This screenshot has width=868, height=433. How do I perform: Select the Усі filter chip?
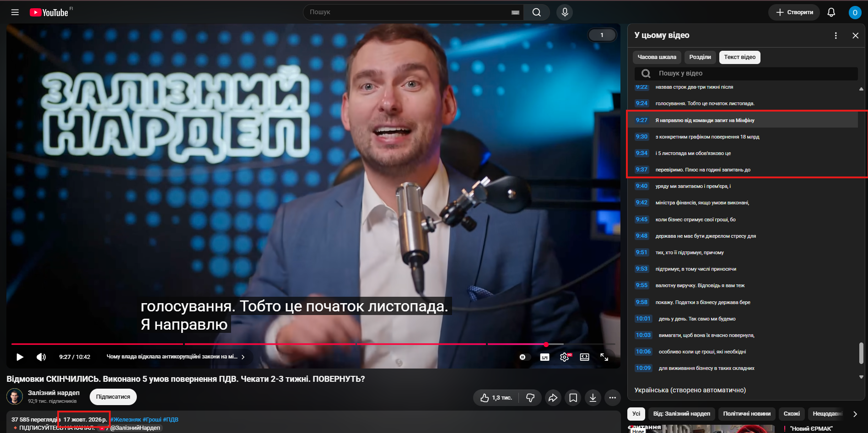(636, 414)
